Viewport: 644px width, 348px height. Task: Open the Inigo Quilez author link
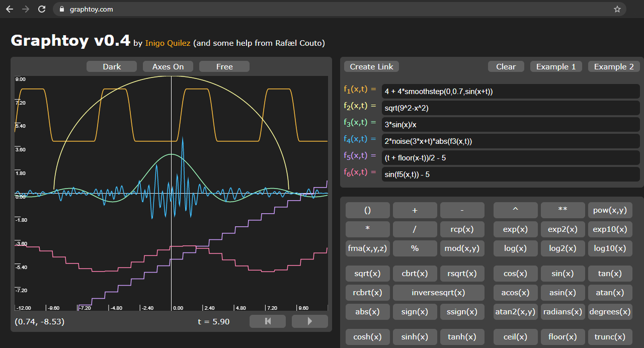(x=168, y=43)
